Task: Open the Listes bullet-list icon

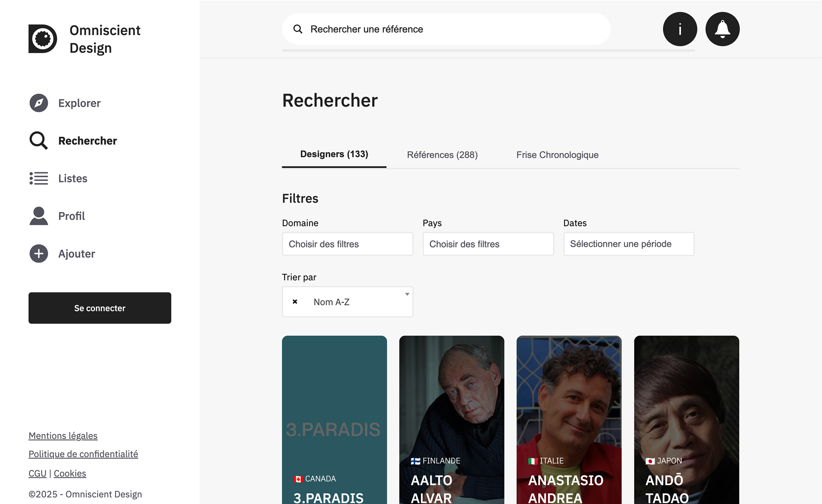Action: coord(39,178)
